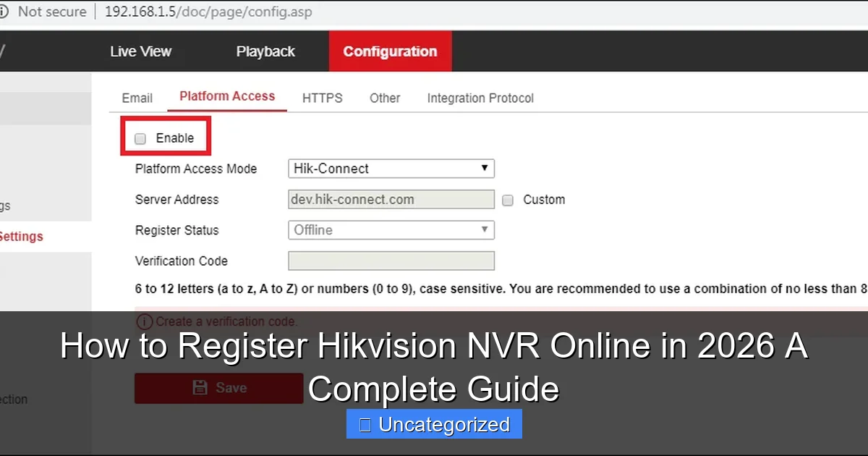Open the Hik-Connect dropdown arrow
This screenshot has height=456, width=868.
point(484,168)
